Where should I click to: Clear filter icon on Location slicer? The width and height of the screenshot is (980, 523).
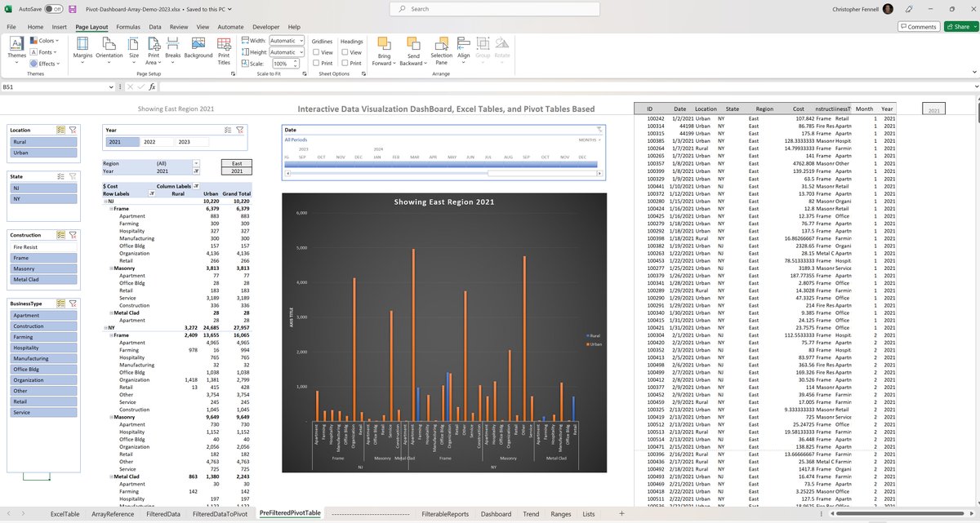pyautogui.click(x=73, y=129)
